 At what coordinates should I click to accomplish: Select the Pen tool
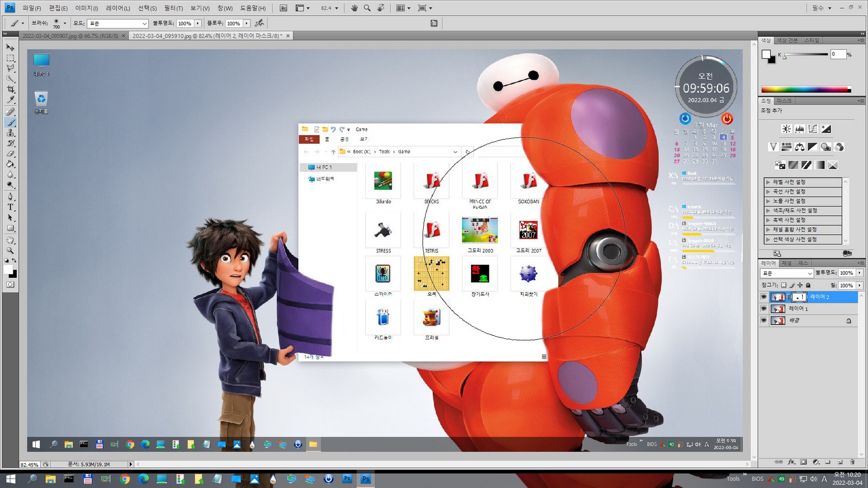[x=10, y=197]
